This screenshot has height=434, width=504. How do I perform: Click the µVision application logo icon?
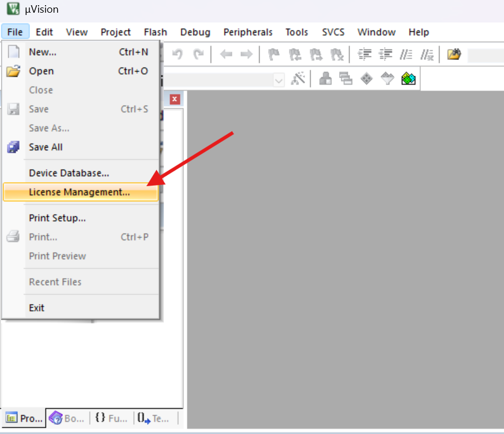[13, 9]
